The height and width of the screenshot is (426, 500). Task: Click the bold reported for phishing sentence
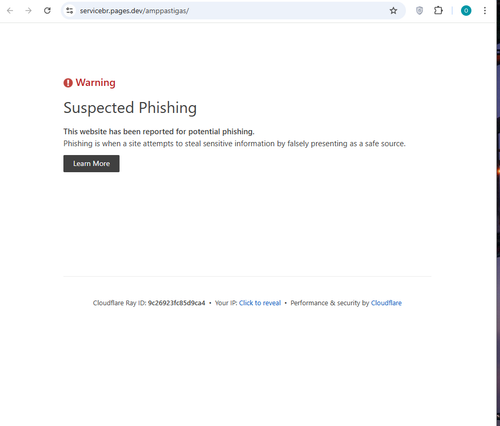point(159,131)
